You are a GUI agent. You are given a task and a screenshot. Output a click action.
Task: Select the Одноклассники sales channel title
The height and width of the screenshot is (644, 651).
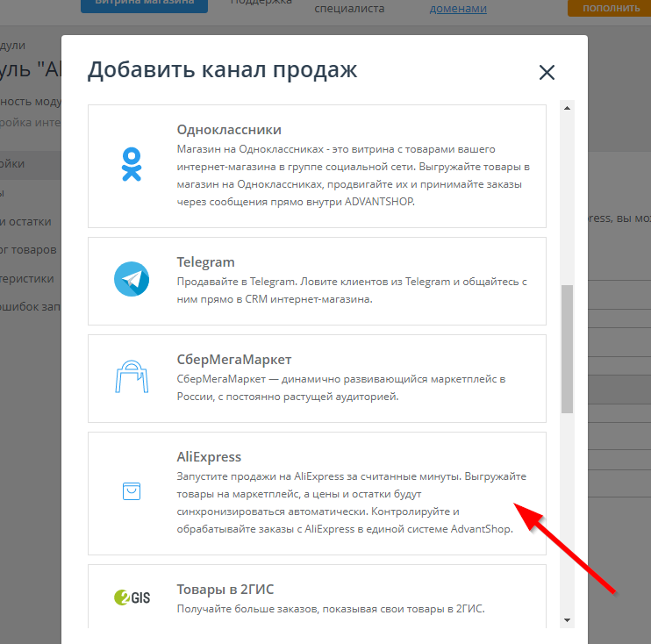(229, 130)
